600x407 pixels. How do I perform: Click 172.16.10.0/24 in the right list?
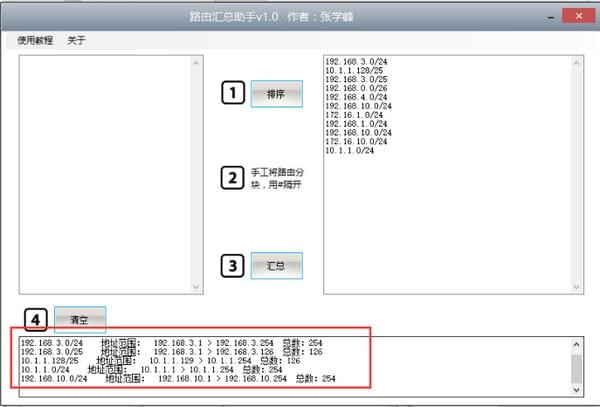click(356, 142)
